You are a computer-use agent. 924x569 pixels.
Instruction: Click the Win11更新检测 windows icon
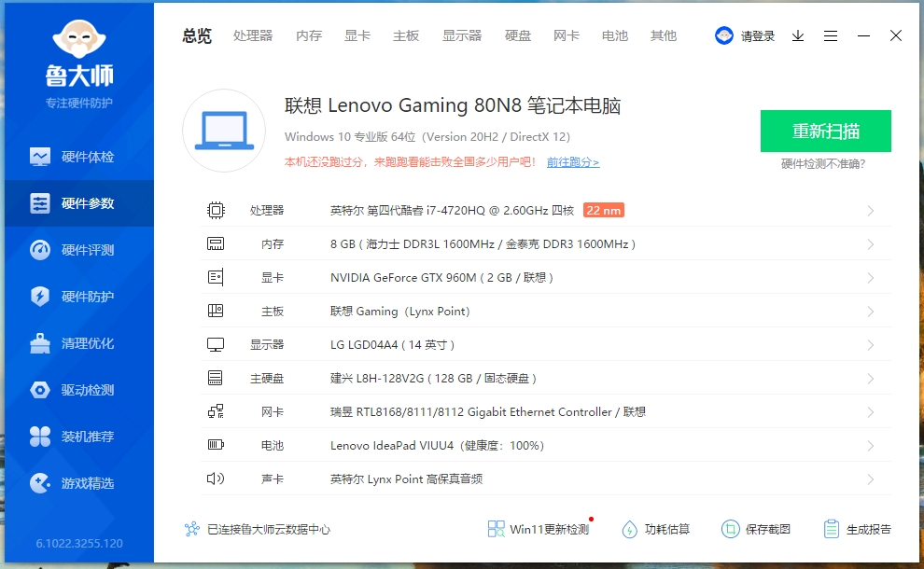(497, 529)
